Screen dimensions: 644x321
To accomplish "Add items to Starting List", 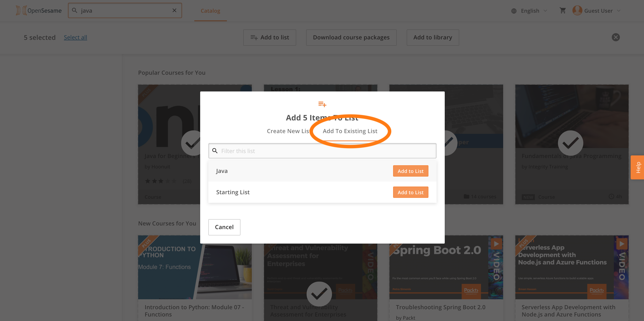I will point(411,192).
